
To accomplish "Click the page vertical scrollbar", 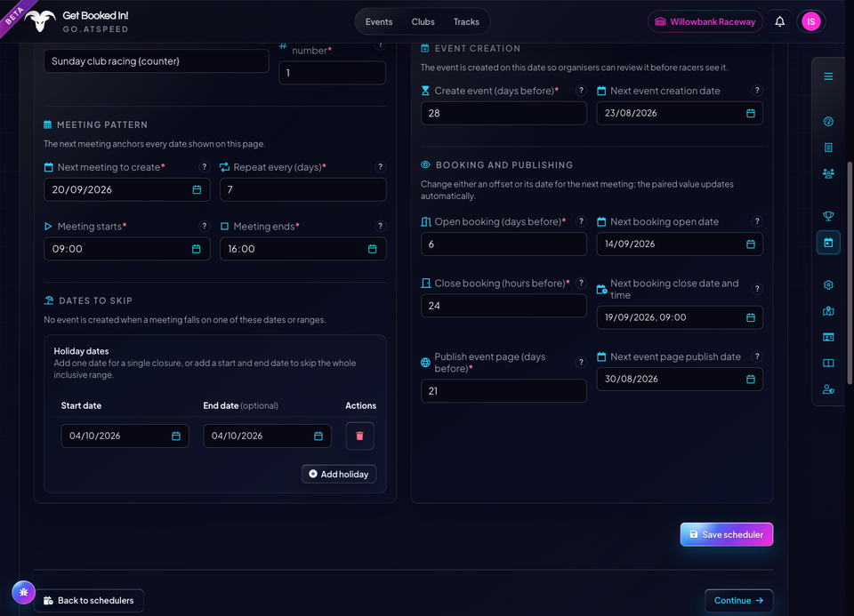I will [850, 272].
